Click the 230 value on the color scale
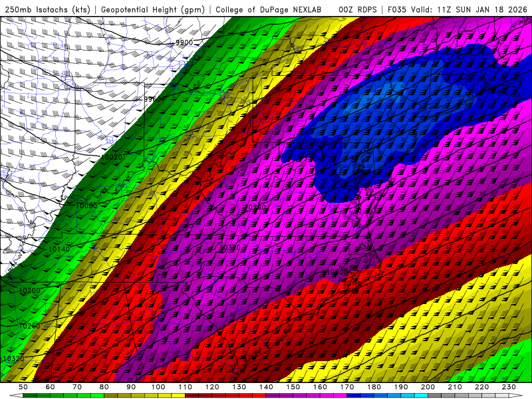Viewport: 532px width, 399px height. pyautogui.click(x=509, y=387)
